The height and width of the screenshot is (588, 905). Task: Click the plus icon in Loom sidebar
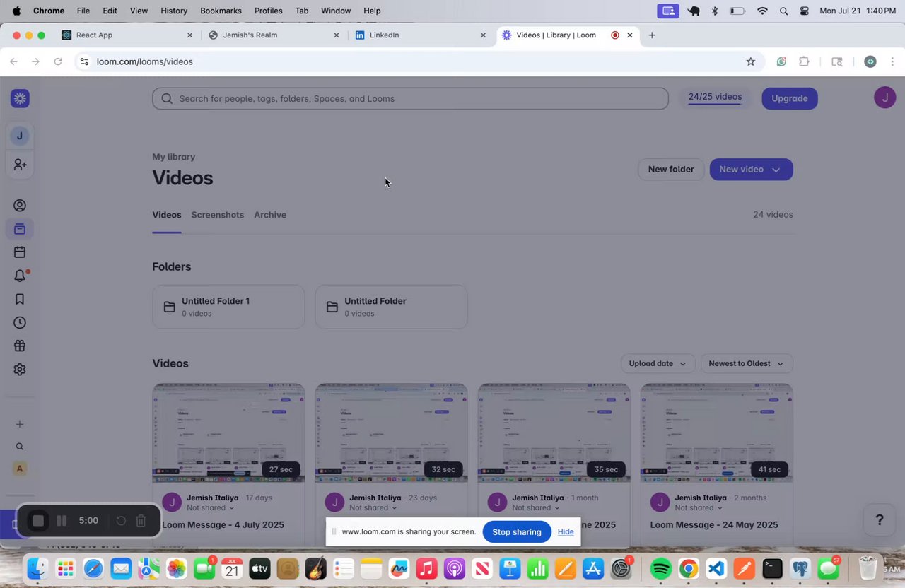pyautogui.click(x=20, y=424)
